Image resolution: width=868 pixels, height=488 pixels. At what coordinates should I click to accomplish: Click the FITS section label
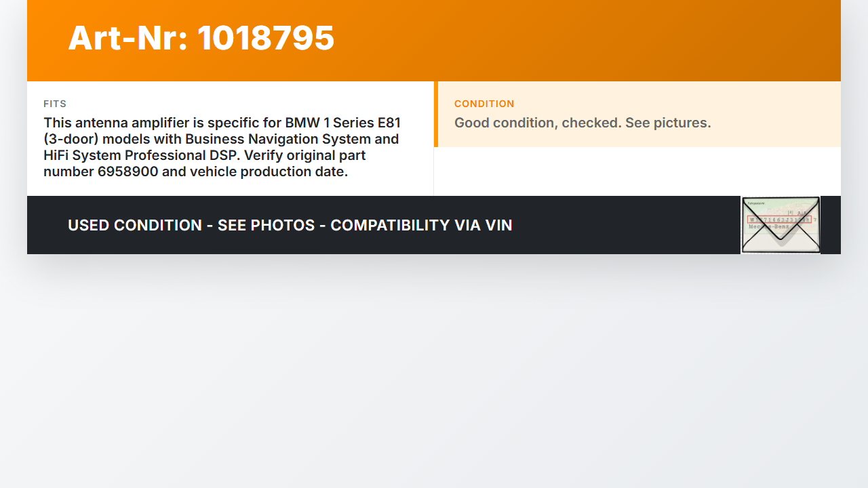coord(55,104)
